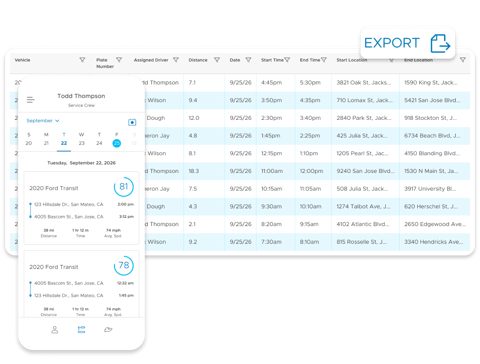
Task: Click the Distance column header
Action: pyautogui.click(x=198, y=60)
